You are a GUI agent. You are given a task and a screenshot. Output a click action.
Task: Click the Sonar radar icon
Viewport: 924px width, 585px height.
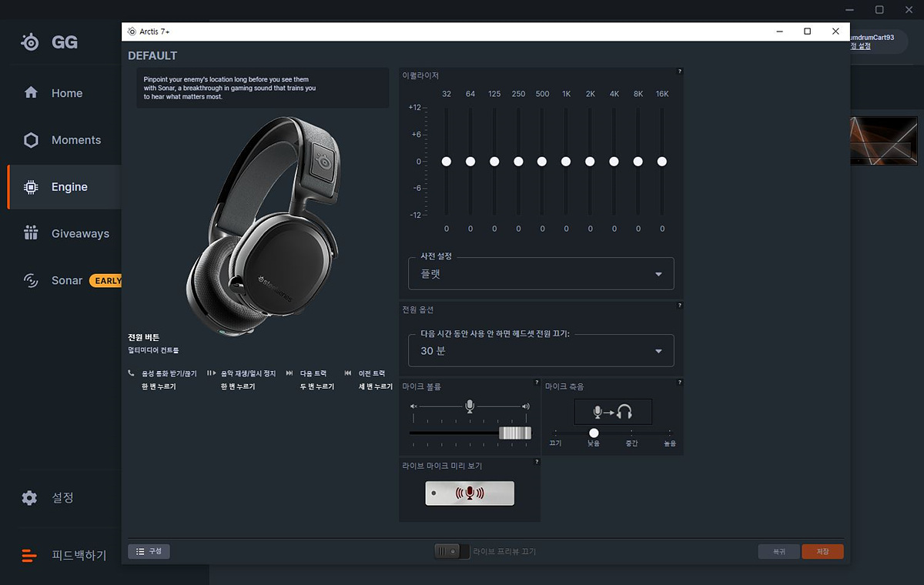point(31,281)
